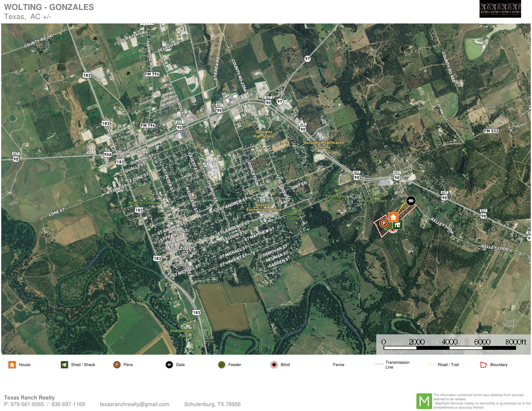Click the Pens legend icon
Screen dimensions: 532x411
coord(117,365)
